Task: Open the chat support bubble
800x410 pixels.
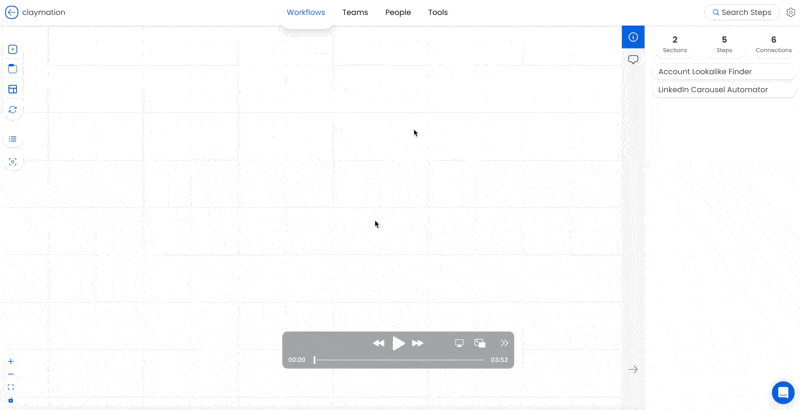Action: pos(783,392)
